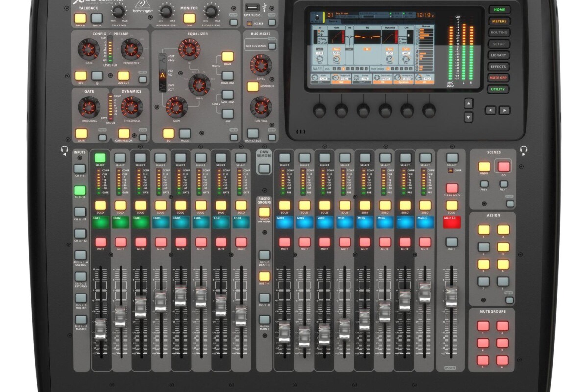Screen dimensions: 588x392
Task: Select the ROUTING button
Action: 499,32
